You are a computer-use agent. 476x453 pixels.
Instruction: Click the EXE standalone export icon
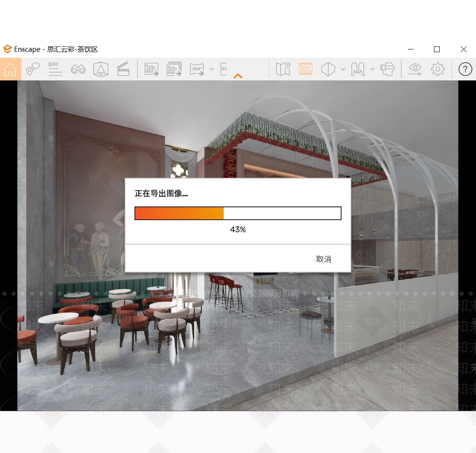pyautogui.click(x=224, y=69)
